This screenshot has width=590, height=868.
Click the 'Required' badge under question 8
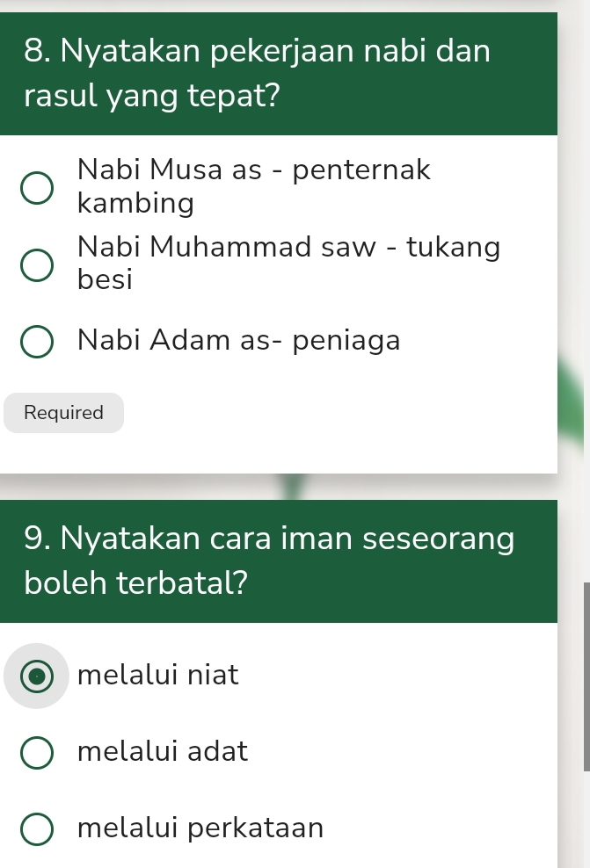(x=64, y=413)
